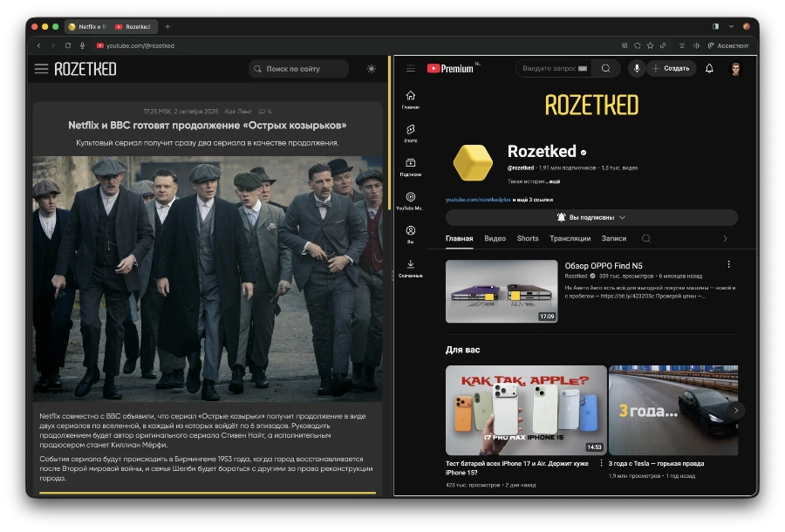Switch to the Трансляции channel tab
Viewport: 785px width, 532px height.
tap(570, 238)
